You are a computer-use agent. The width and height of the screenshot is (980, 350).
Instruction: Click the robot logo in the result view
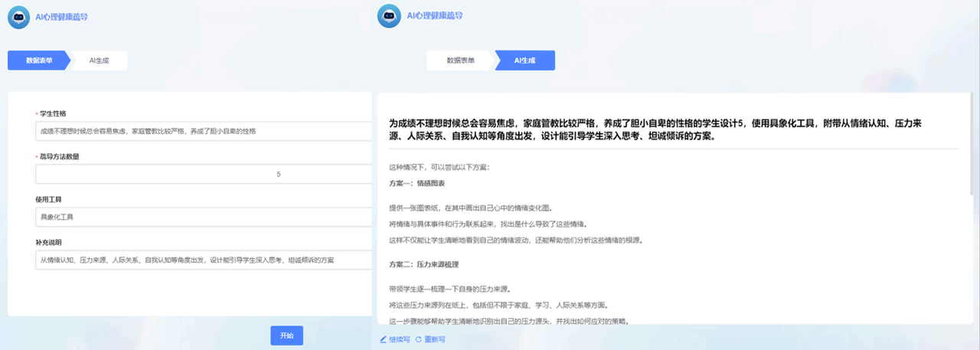(x=389, y=17)
